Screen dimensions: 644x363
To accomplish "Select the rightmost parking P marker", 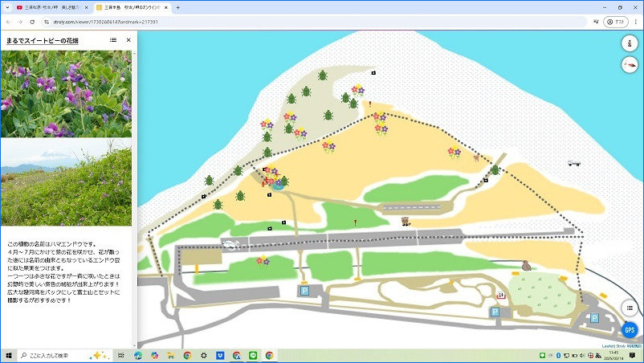I will (594, 318).
